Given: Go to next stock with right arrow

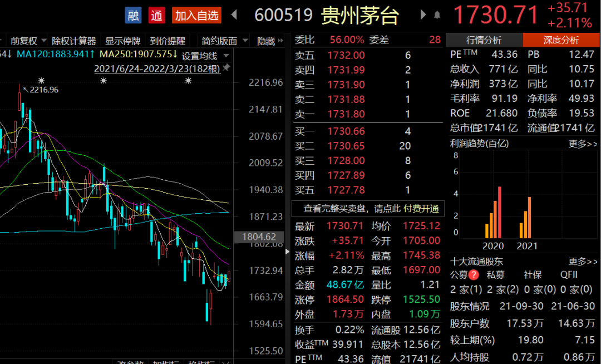Looking at the screenshot, I should pyautogui.click(x=423, y=15).
